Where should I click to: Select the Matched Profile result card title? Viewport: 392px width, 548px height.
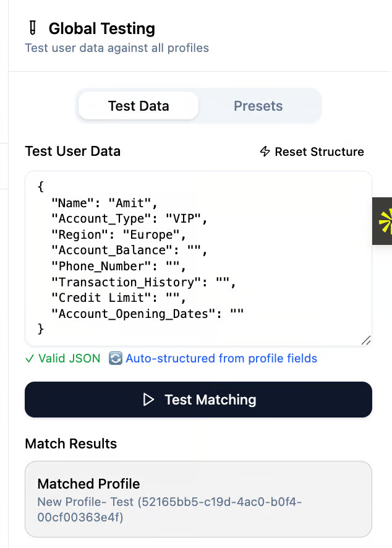[x=88, y=484]
